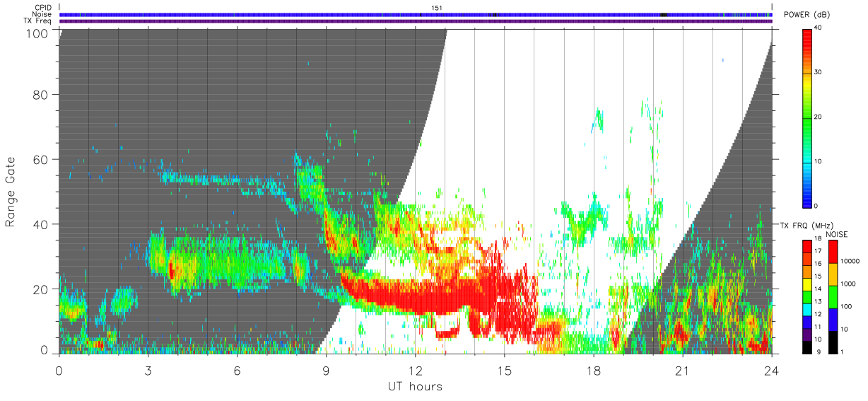Viewport: 868px width, 401px height.
Task: Click the 12 tick on the UT hours axis
Action: (416, 371)
